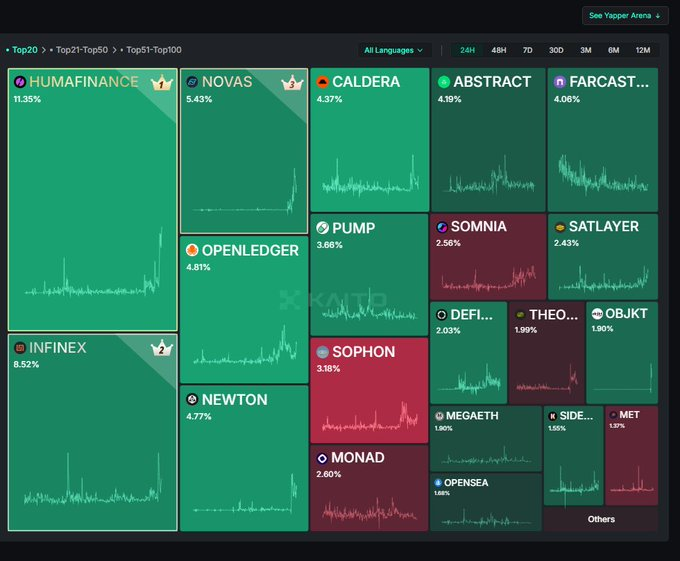680x561 pixels.
Task: Click the rank 2 crown on INFINEX
Action: click(162, 349)
